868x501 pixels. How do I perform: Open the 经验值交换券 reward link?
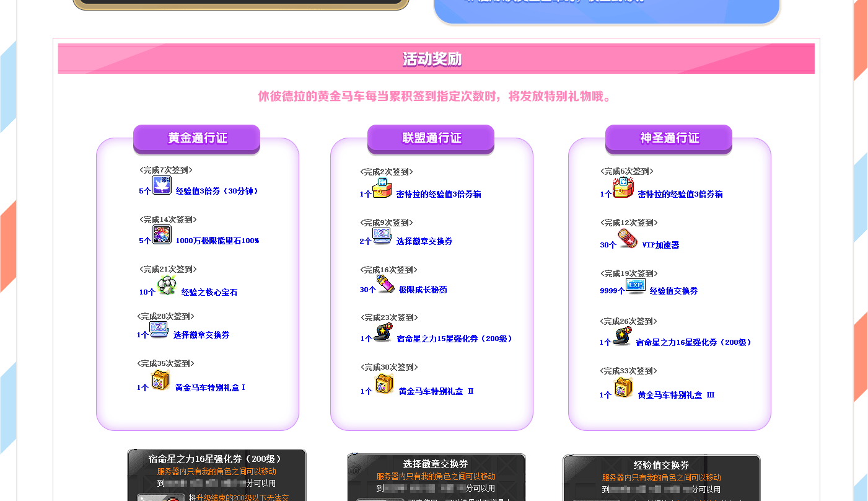pos(673,291)
